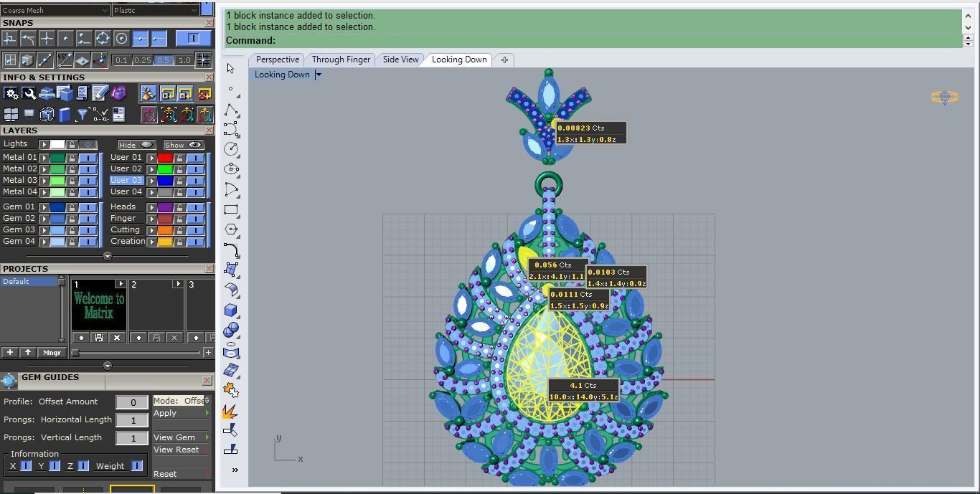Select the arrow pointer tool
The width and height of the screenshot is (980, 494).
[230, 69]
